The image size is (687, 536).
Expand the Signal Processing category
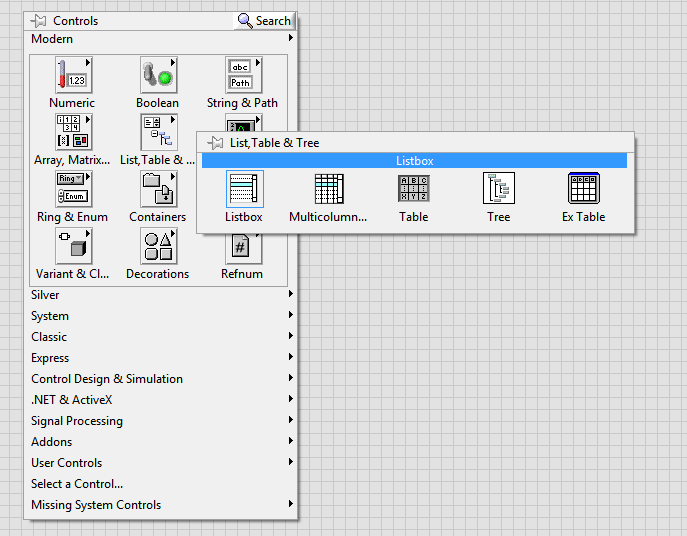161,421
